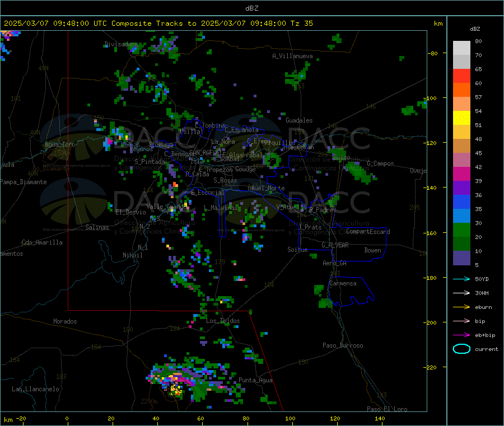Image resolution: width=504 pixels, height=426 pixels.
Task: Click the Guadales map label
Action: [x=299, y=120]
